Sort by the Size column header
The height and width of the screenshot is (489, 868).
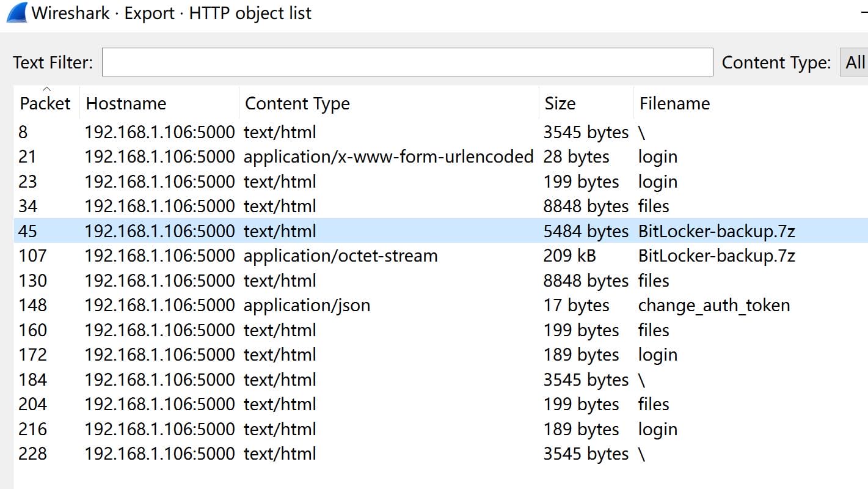[x=586, y=103]
